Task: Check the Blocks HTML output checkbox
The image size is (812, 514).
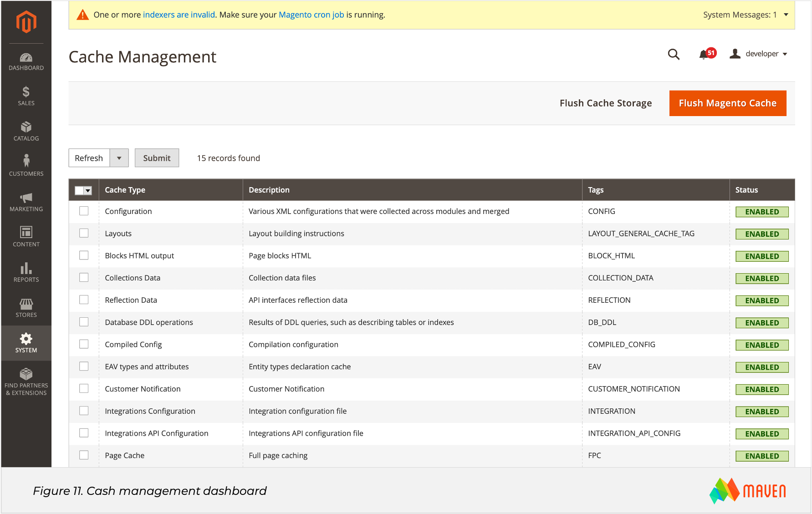Action: click(84, 255)
